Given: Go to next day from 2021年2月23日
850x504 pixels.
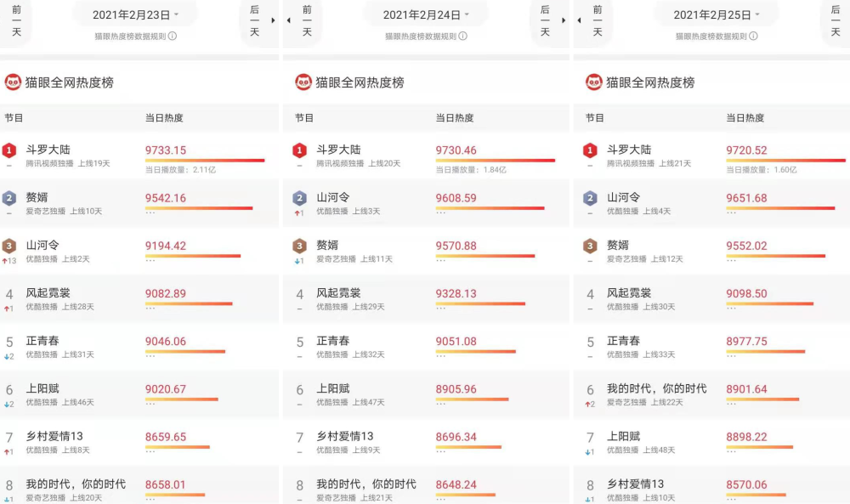Looking at the screenshot, I should (254, 20).
